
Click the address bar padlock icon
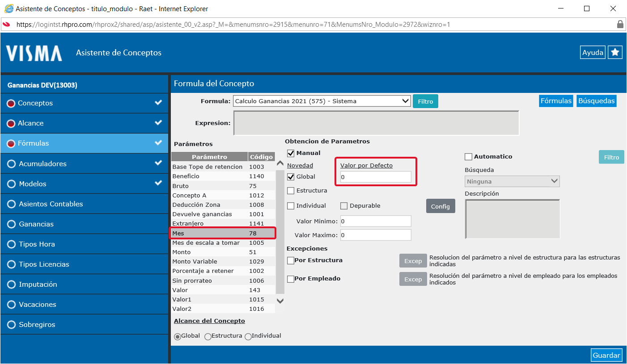click(x=620, y=24)
